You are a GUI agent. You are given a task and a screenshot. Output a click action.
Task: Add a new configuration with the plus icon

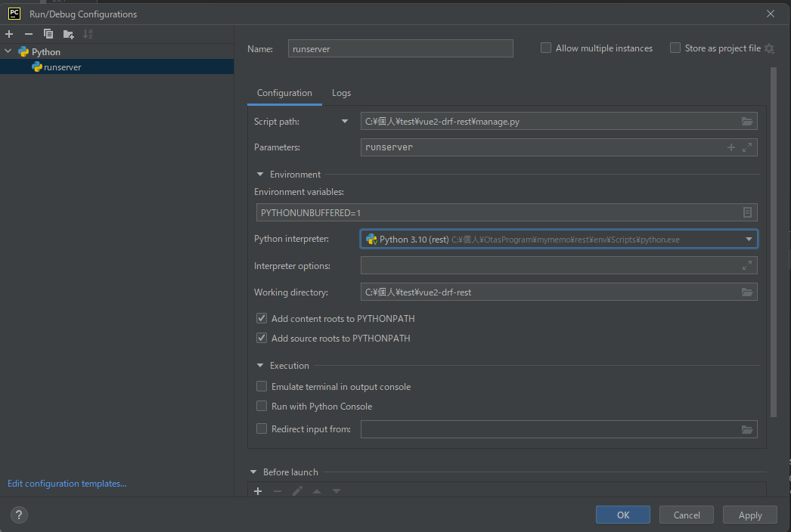[9, 34]
